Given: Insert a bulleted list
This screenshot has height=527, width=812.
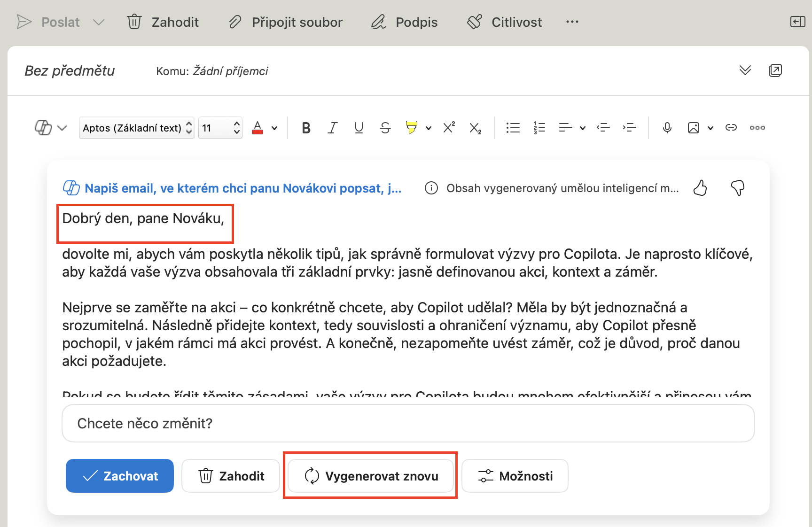Looking at the screenshot, I should pyautogui.click(x=513, y=128).
